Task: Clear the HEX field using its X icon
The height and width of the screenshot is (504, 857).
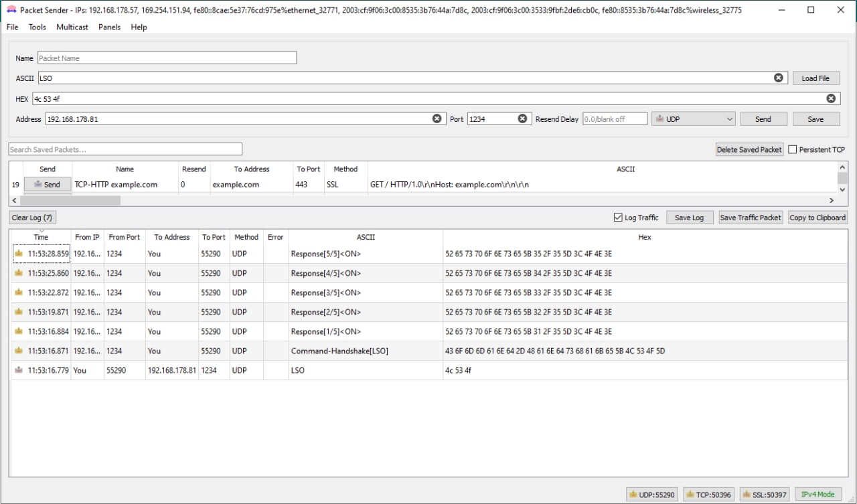Action: point(831,98)
